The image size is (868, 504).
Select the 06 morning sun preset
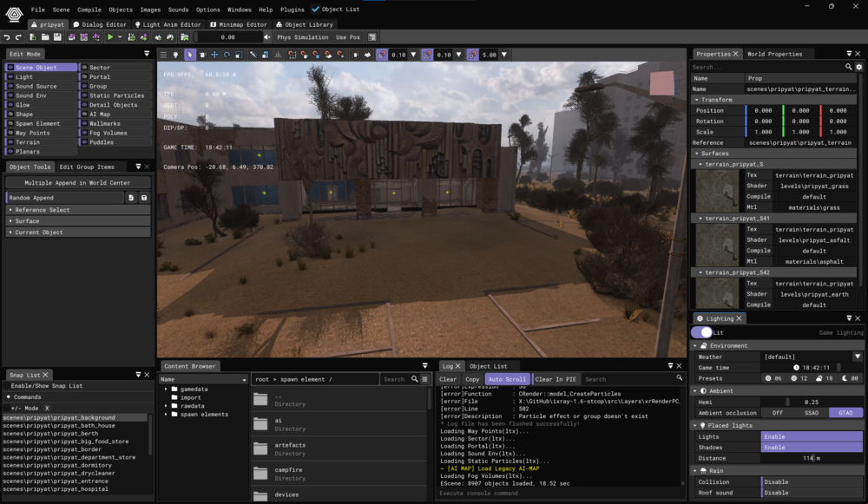(x=773, y=378)
